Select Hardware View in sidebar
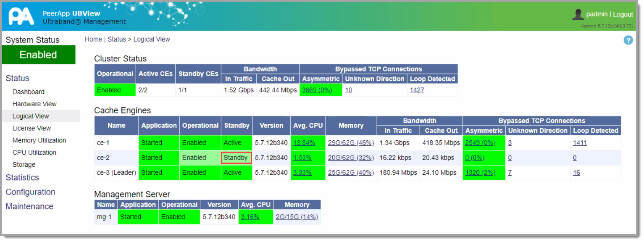 [34, 104]
